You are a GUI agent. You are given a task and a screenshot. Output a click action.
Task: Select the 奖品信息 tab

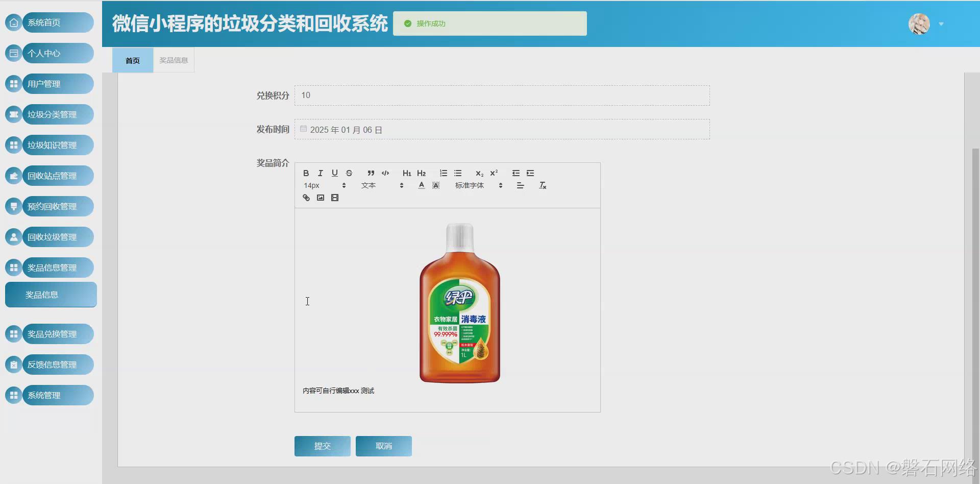pyautogui.click(x=173, y=60)
